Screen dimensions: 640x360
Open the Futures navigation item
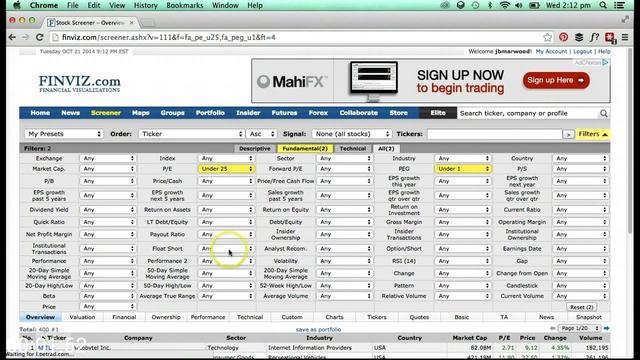tap(284, 113)
